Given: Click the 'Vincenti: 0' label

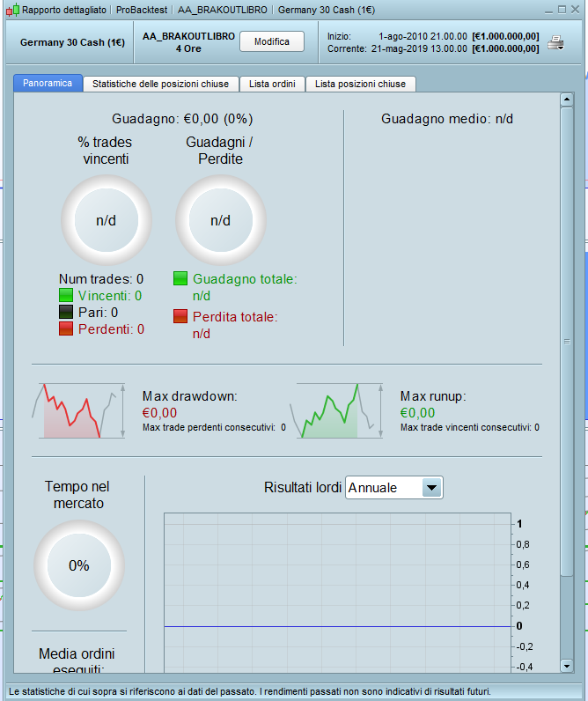Looking at the screenshot, I should 110,296.
